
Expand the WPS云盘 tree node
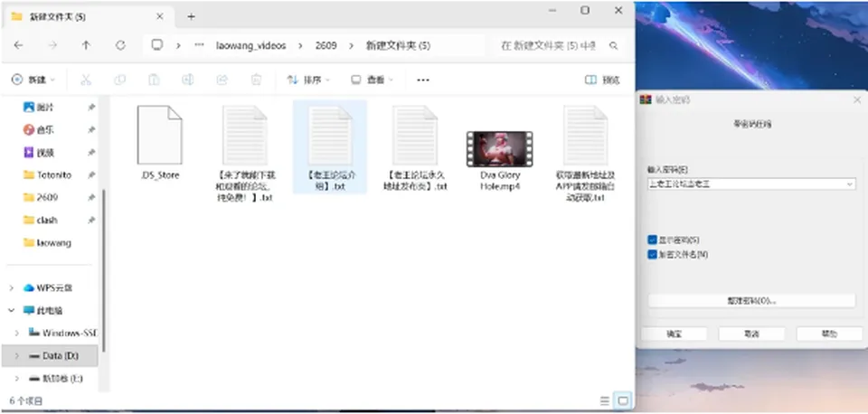12,287
